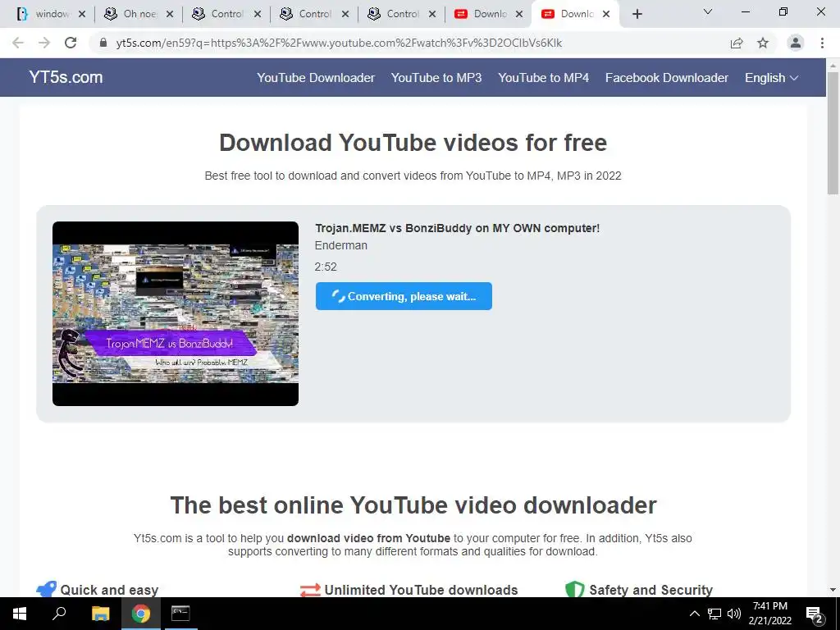840x630 pixels.
Task: Close the 'window' tab
Action: click(x=82, y=15)
